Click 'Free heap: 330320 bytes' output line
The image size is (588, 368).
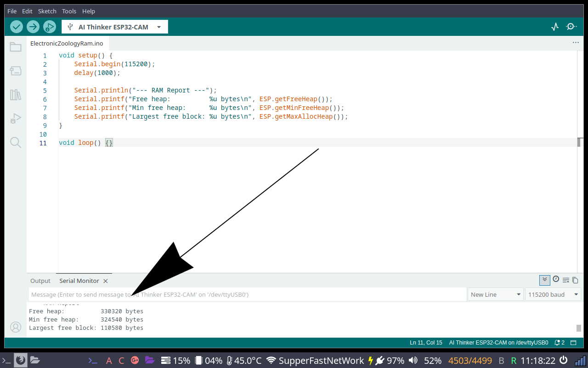coord(86,311)
